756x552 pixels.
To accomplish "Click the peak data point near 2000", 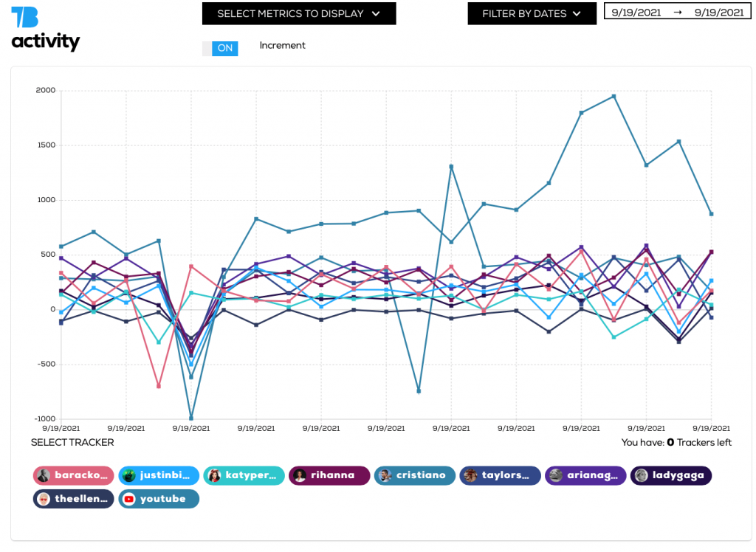I will click(614, 97).
